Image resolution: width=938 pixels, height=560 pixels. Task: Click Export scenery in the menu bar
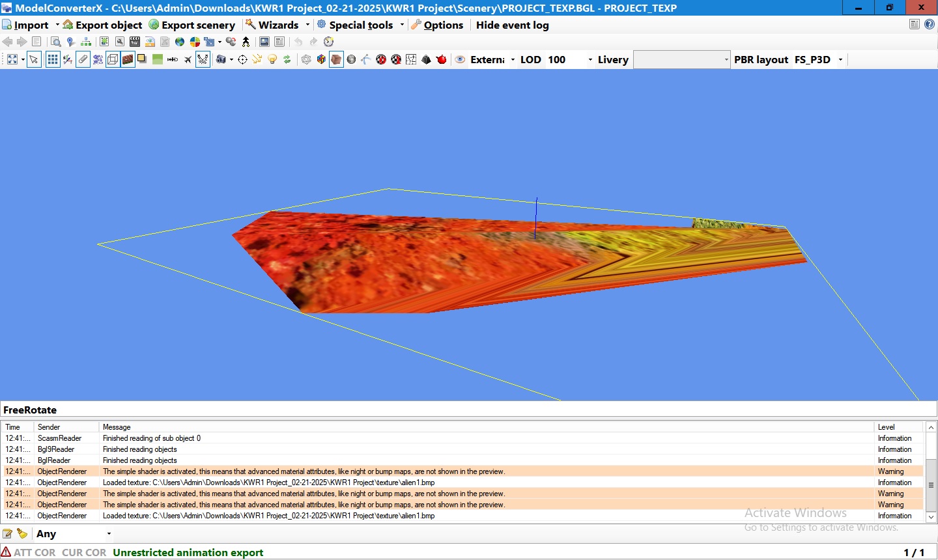pyautogui.click(x=192, y=25)
